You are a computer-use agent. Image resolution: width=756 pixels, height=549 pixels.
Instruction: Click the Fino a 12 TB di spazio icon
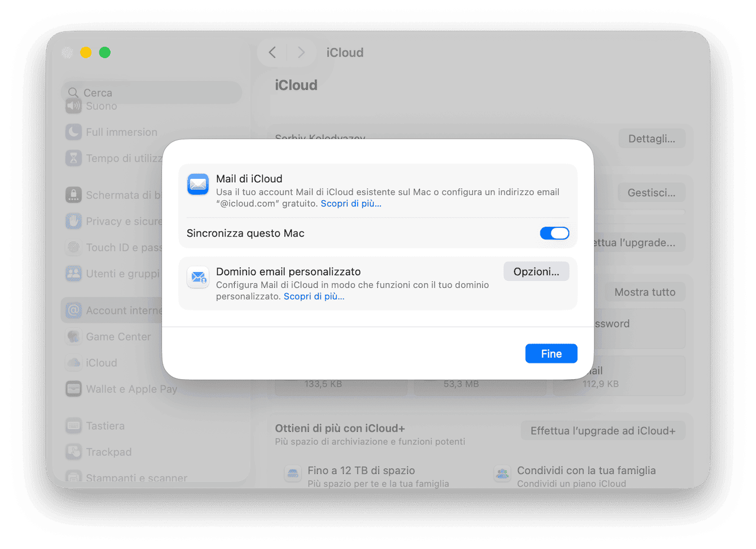[x=293, y=474]
